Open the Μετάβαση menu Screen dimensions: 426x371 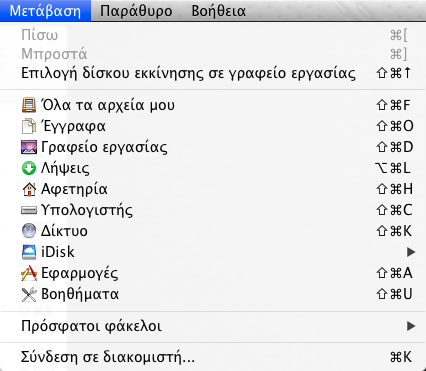45,11
